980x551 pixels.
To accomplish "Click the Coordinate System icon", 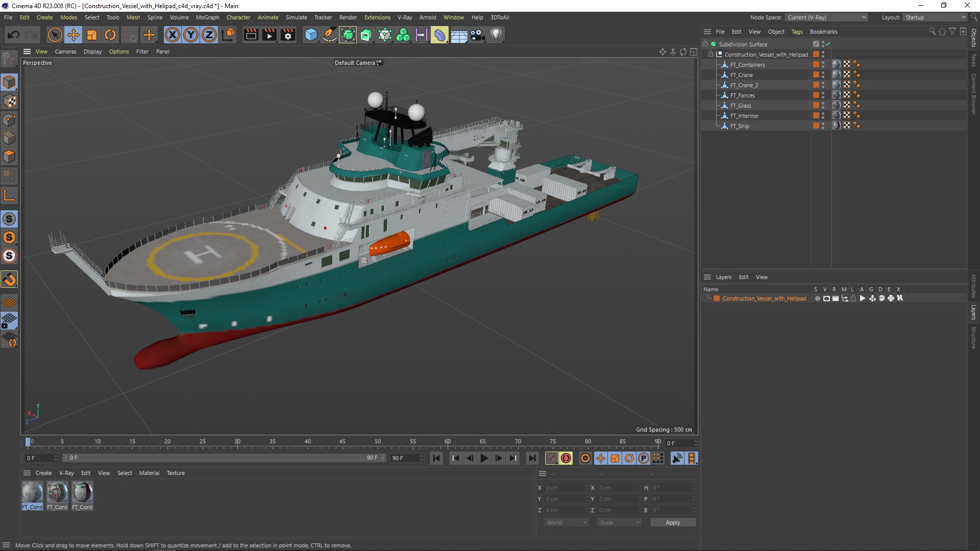I will (229, 35).
